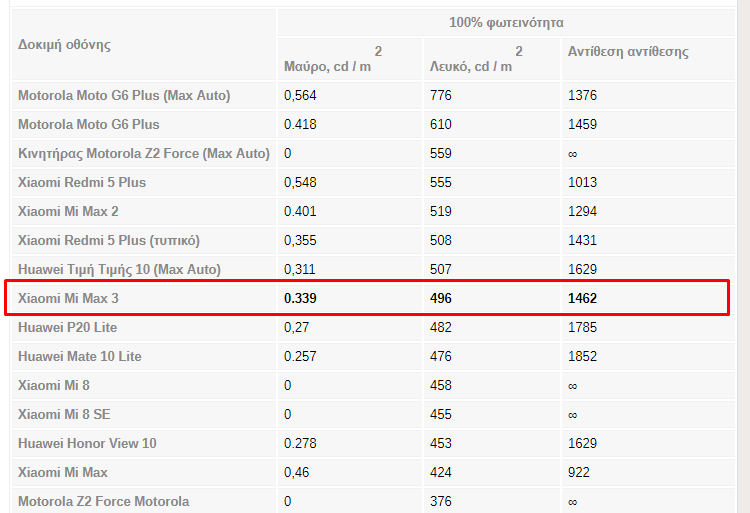The image size is (750, 513).
Task: Click the contrast value 1785
Action: pyautogui.click(x=582, y=327)
